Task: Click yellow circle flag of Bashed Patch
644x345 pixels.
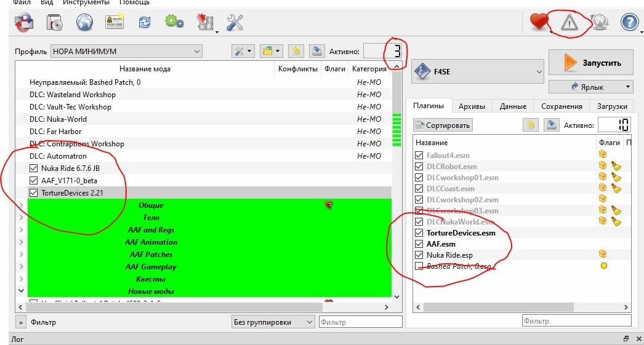Action: pos(604,266)
